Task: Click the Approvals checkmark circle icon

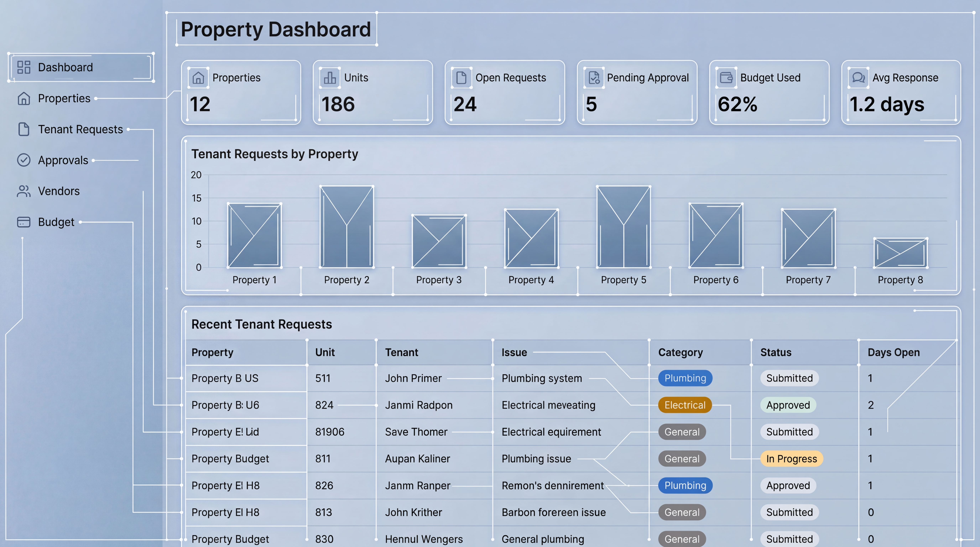Action: (24, 160)
